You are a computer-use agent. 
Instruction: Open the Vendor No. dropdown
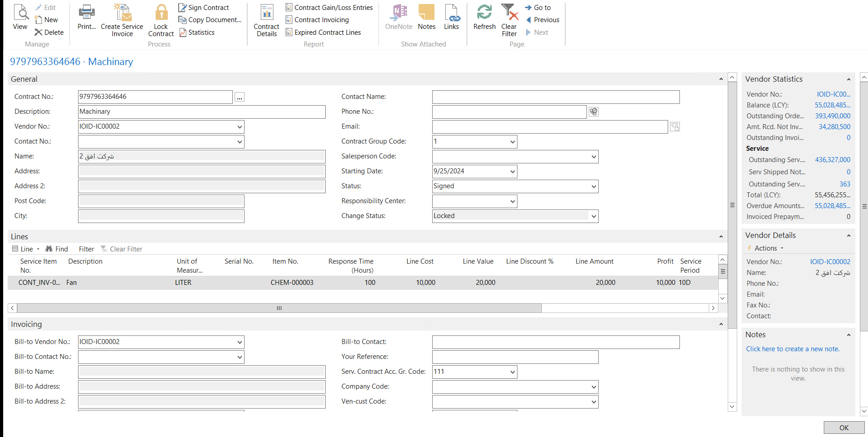(x=240, y=127)
